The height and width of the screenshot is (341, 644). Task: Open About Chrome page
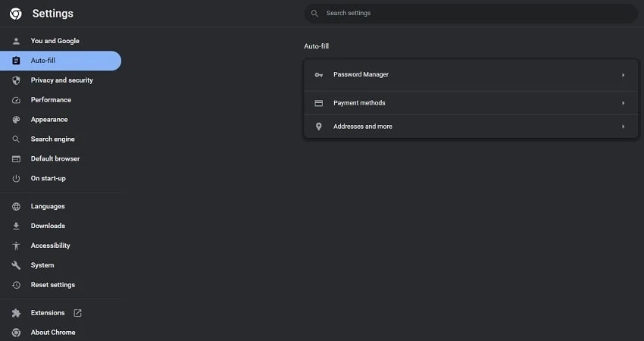click(x=52, y=333)
